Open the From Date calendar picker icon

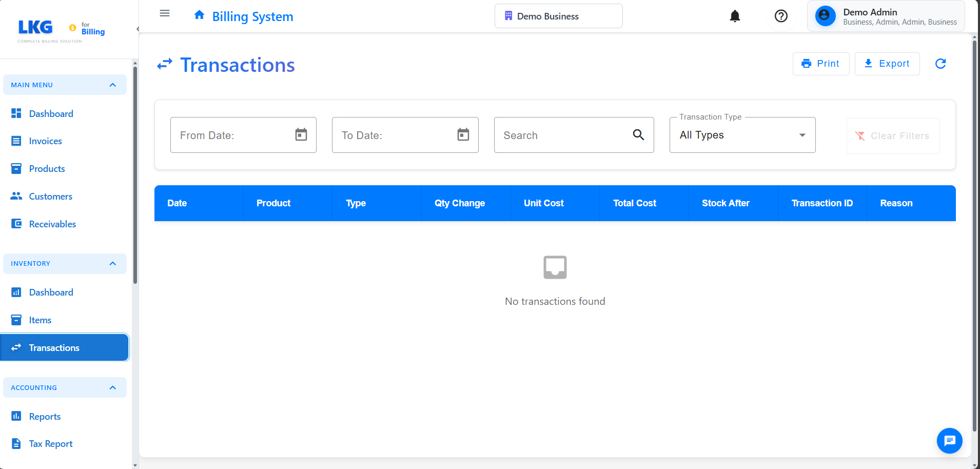click(301, 135)
